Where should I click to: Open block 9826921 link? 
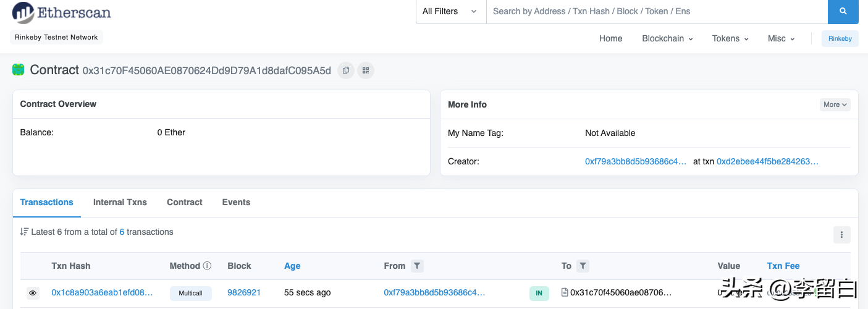click(x=244, y=292)
